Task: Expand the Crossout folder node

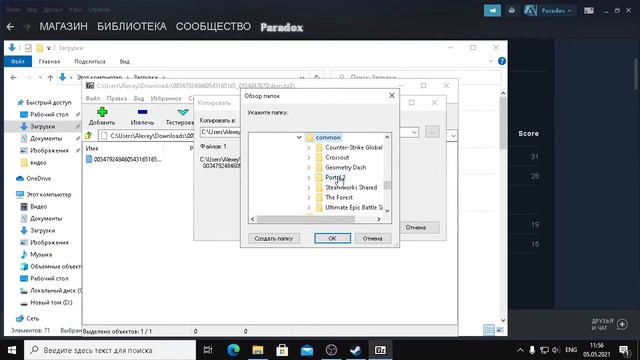Action: (x=309, y=158)
